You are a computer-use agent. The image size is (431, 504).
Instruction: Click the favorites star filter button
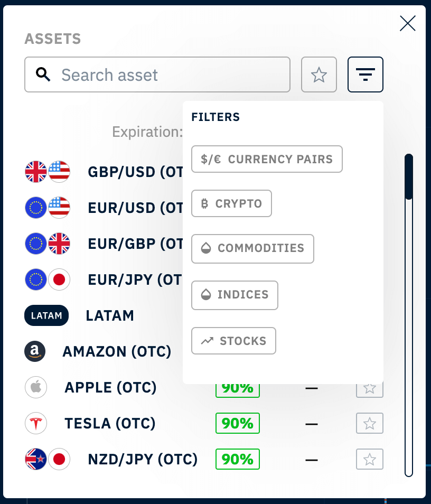coord(318,75)
